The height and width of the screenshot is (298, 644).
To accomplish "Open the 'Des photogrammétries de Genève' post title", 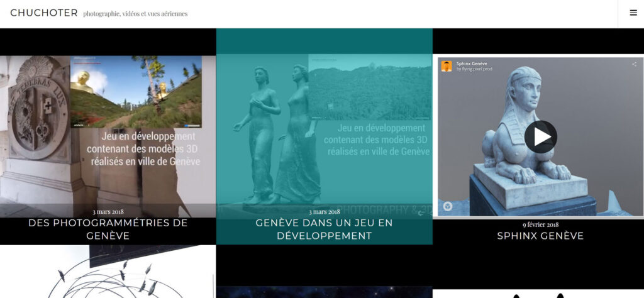I will tap(108, 229).
